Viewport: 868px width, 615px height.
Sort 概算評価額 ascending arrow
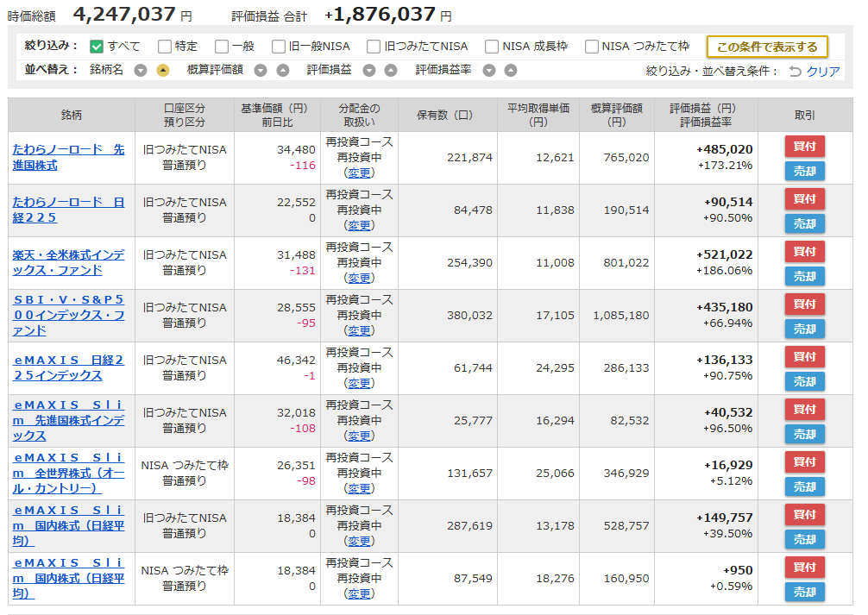click(x=283, y=71)
